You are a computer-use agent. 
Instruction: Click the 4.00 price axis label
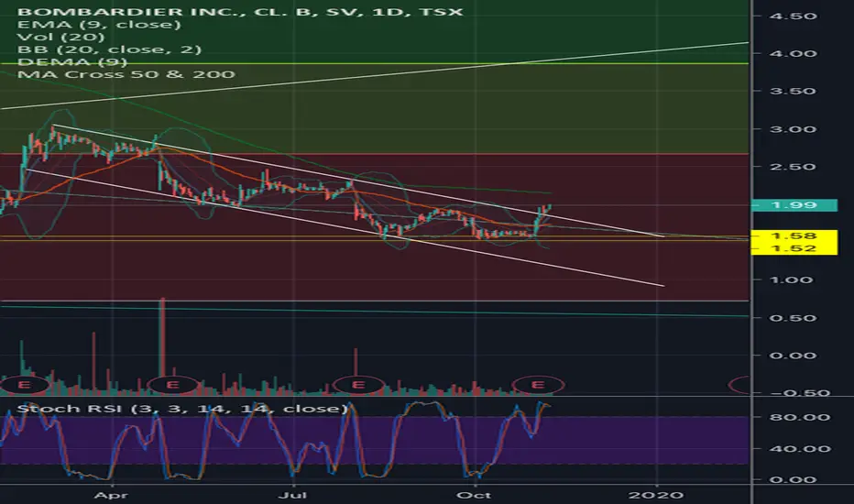793,54
